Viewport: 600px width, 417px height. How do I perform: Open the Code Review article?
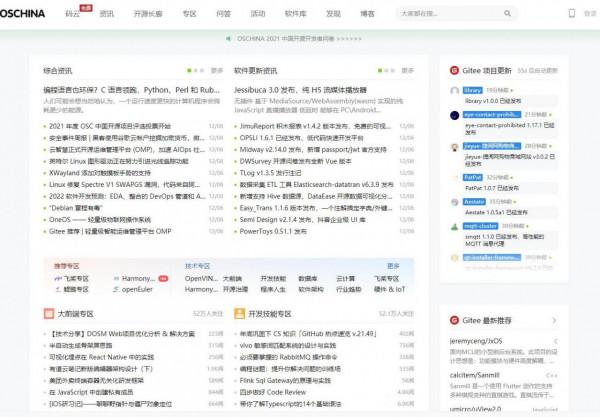273,392
